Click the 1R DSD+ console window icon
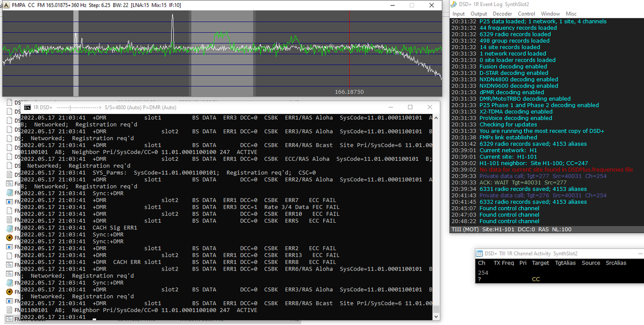 coord(28,107)
